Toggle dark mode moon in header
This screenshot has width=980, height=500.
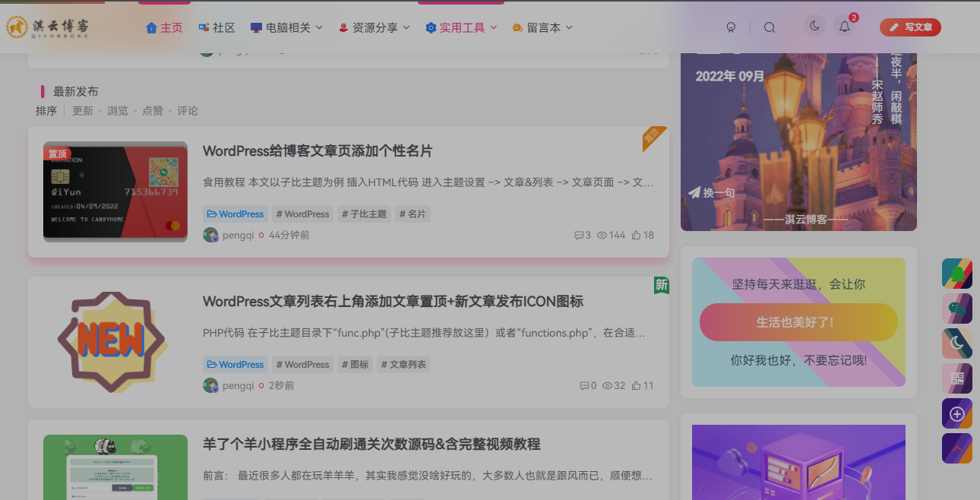pos(814,27)
